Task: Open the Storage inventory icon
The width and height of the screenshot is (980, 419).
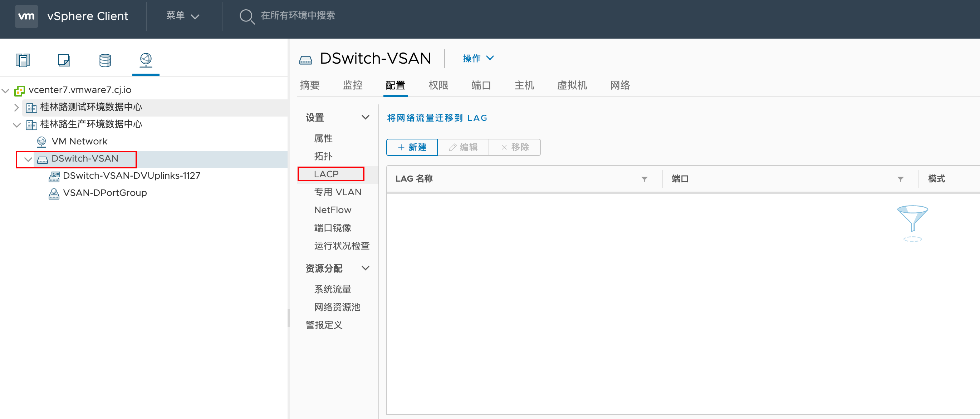Action: tap(105, 60)
